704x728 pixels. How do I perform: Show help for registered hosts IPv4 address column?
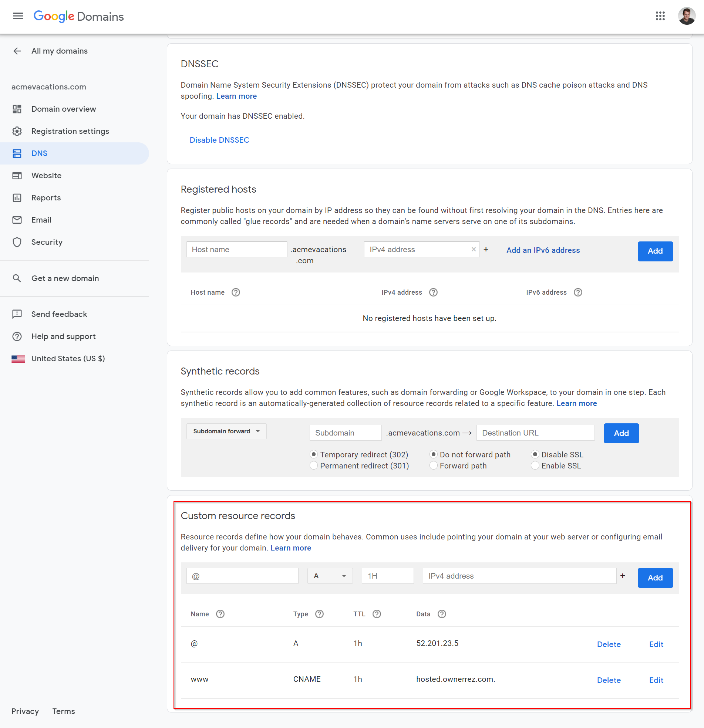pyautogui.click(x=434, y=292)
